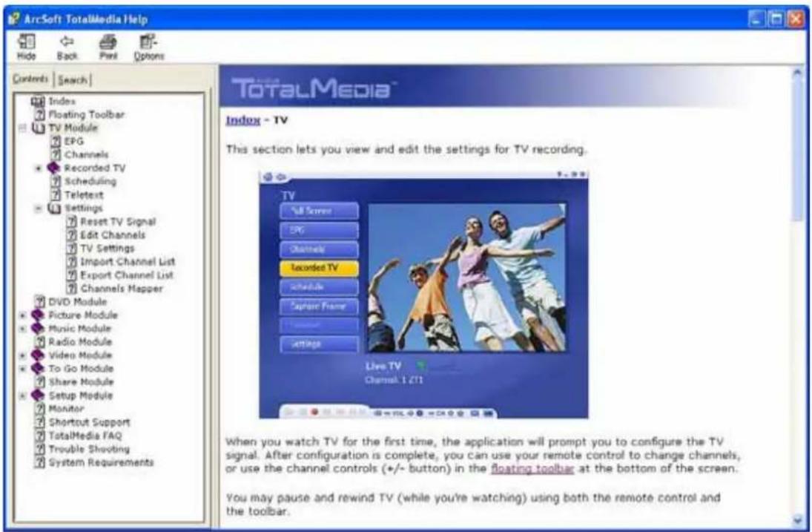Click 'System Requirements' label in tree
812x532 pixels.
click(x=101, y=462)
